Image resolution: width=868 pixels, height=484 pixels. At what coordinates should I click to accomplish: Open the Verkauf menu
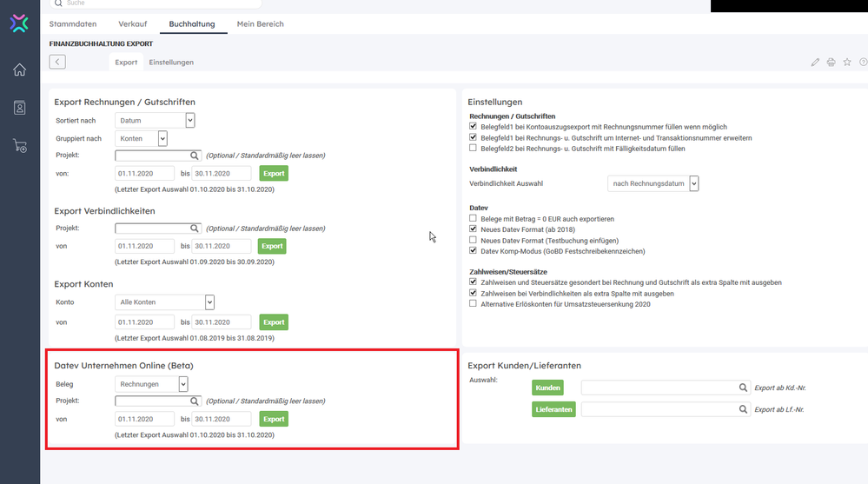click(x=133, y=24)
